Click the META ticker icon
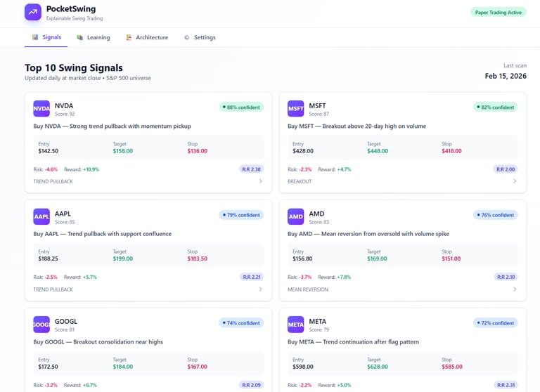 [296, 324]
